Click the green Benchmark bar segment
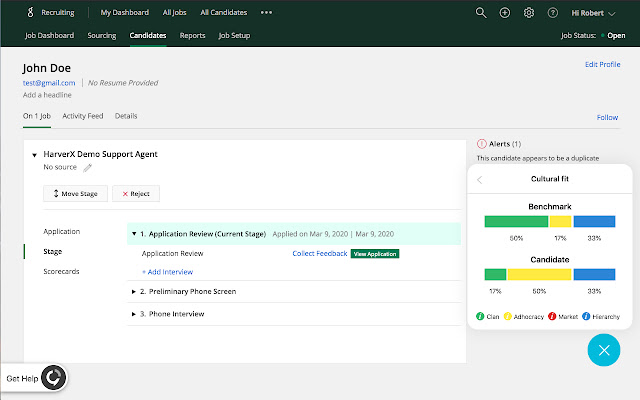Image resolution: width=640 pixels, height=400 pixels. click(x=516, y=222)
